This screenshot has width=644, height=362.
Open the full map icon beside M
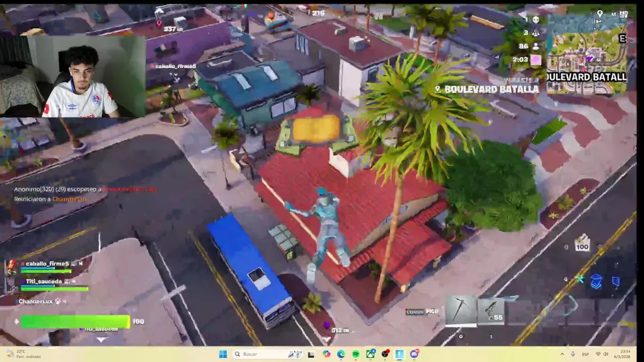[x=624, y=14]
